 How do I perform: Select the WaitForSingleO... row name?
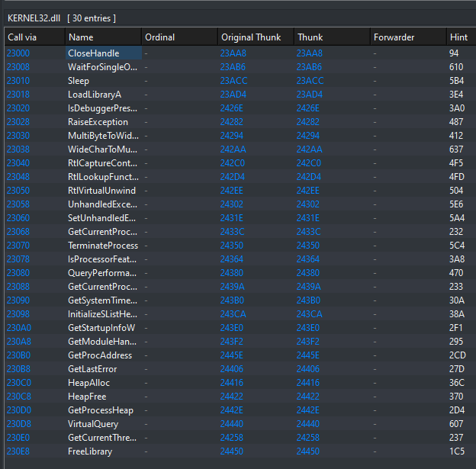click(104, 67)
